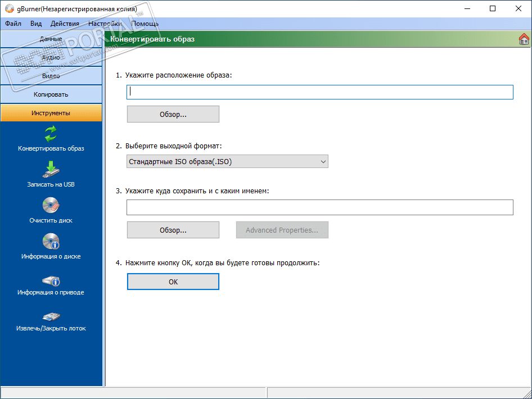Click Обзор button under save location field
532x399 pixels.
(173, 230)
